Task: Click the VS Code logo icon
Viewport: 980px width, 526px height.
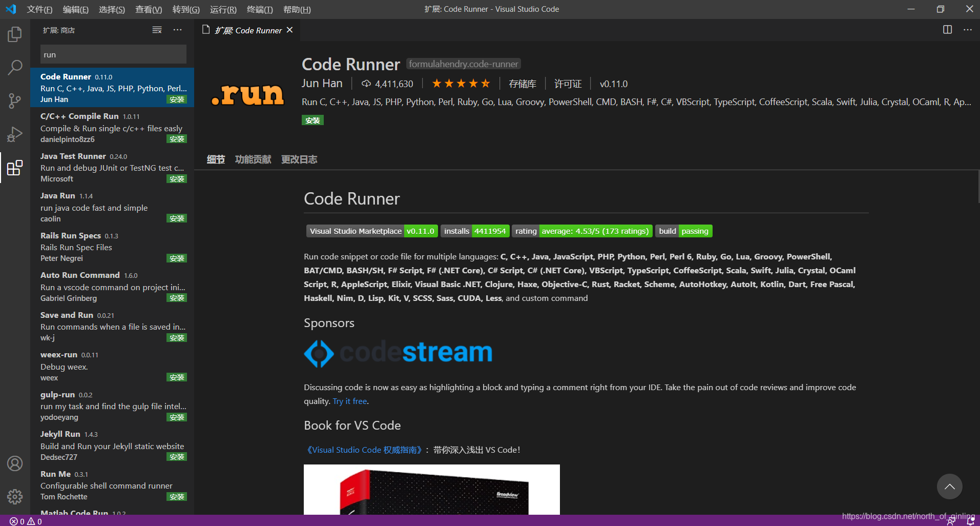Action: click(x=11, y=9)
